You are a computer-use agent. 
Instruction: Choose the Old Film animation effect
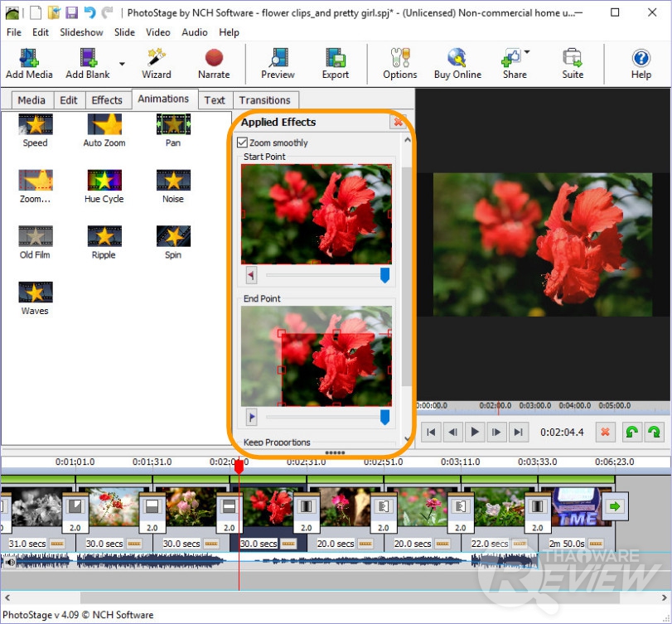pyautogui.click(x=35, y=242)
